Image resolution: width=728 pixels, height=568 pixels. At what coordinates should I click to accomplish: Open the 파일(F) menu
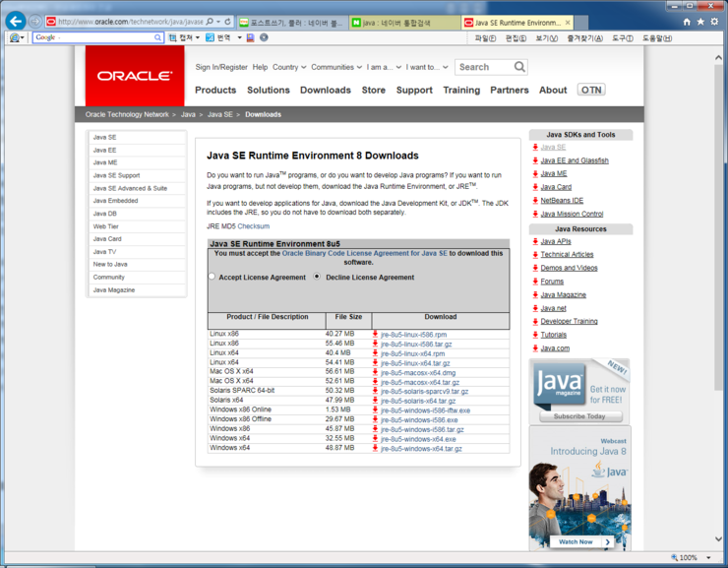point(485,38)
